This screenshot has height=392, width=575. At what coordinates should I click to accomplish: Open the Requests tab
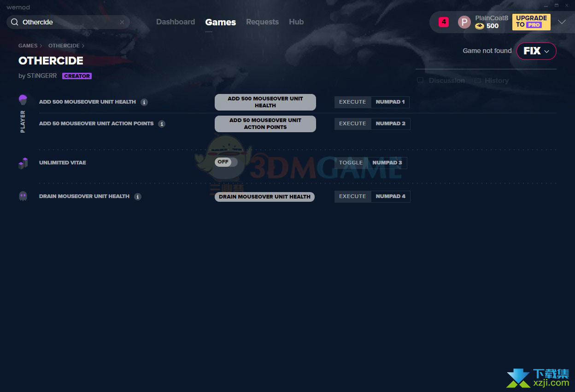click(262, 22)
